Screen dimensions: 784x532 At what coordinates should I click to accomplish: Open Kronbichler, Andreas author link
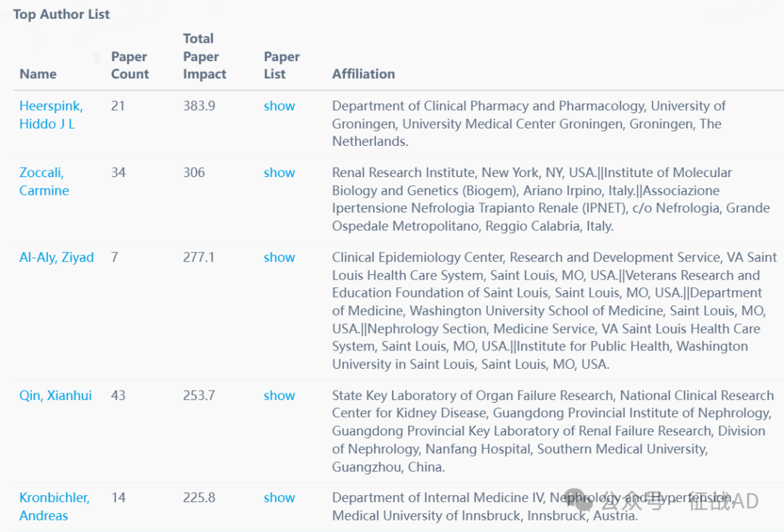54,507
